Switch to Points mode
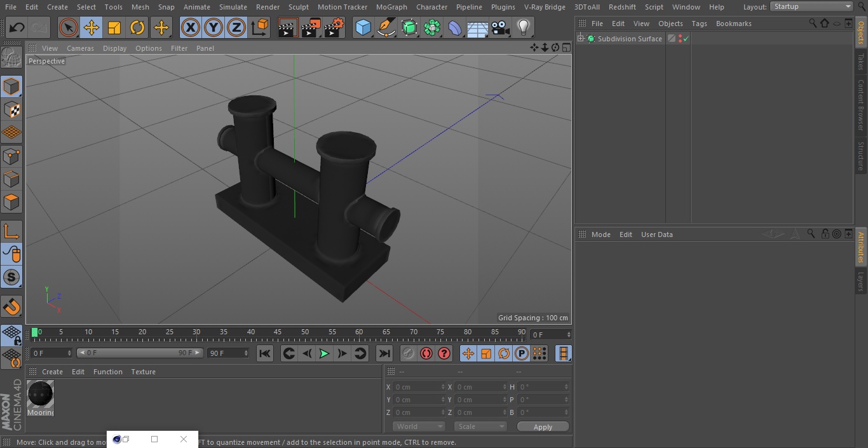Screen dimensions: 868x448 pos(11,156)
